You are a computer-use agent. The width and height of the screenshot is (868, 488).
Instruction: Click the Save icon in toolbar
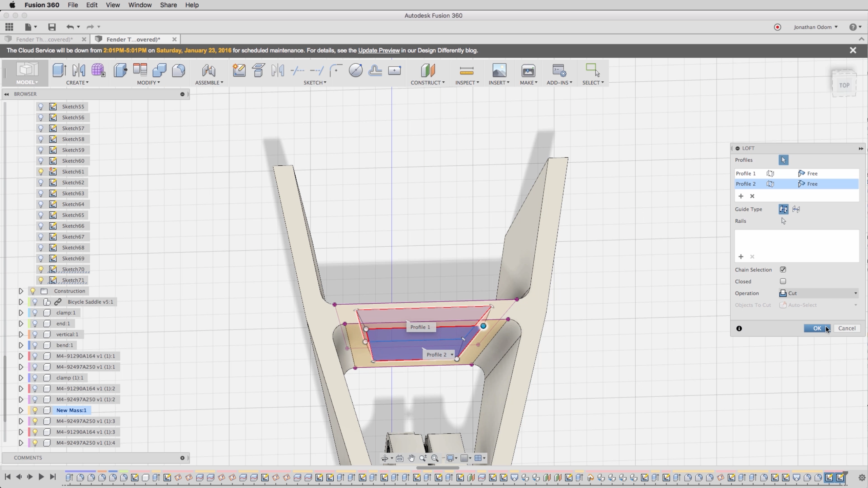coord(52,27)
